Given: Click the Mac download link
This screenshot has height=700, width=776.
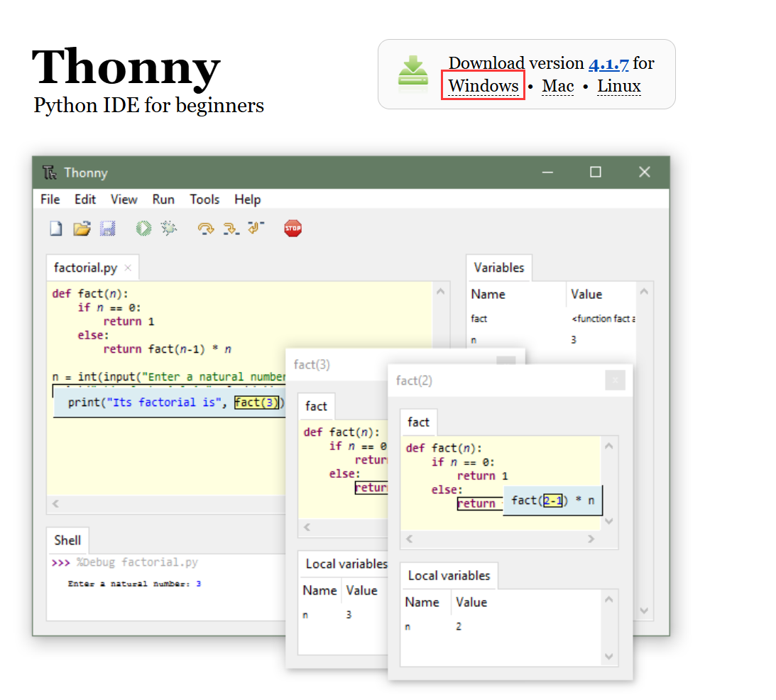Looking at the screenshot, I should [x=558, y=86].
